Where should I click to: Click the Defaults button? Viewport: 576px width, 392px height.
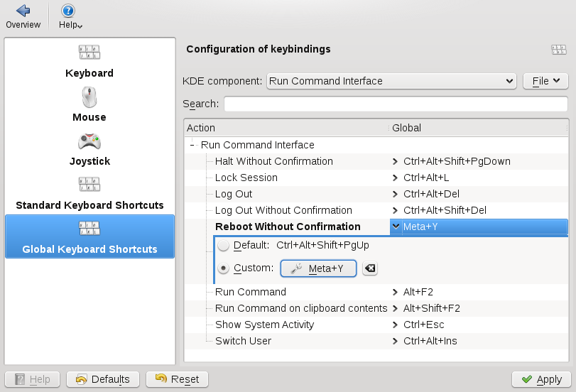coord(103,379)
